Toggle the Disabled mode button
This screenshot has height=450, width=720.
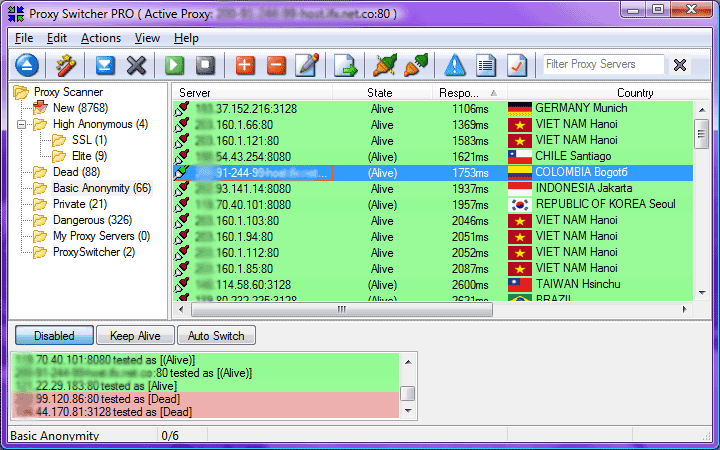point(54,336)
